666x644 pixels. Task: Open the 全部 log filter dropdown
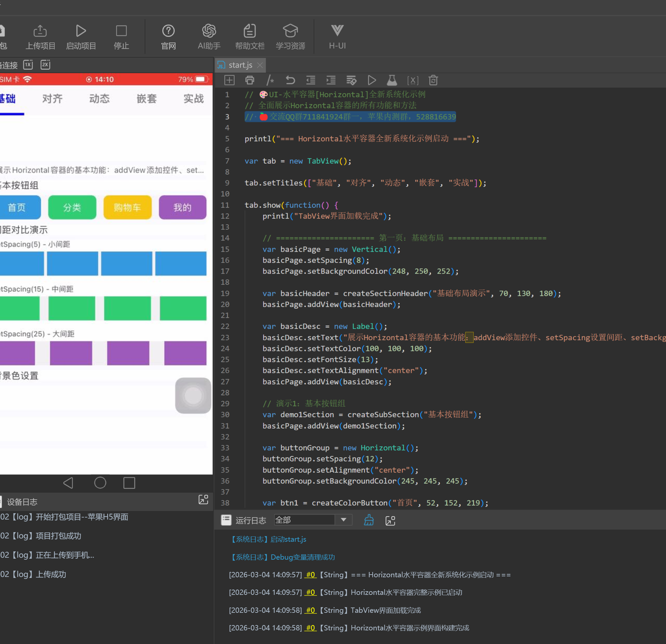point(343,520)
